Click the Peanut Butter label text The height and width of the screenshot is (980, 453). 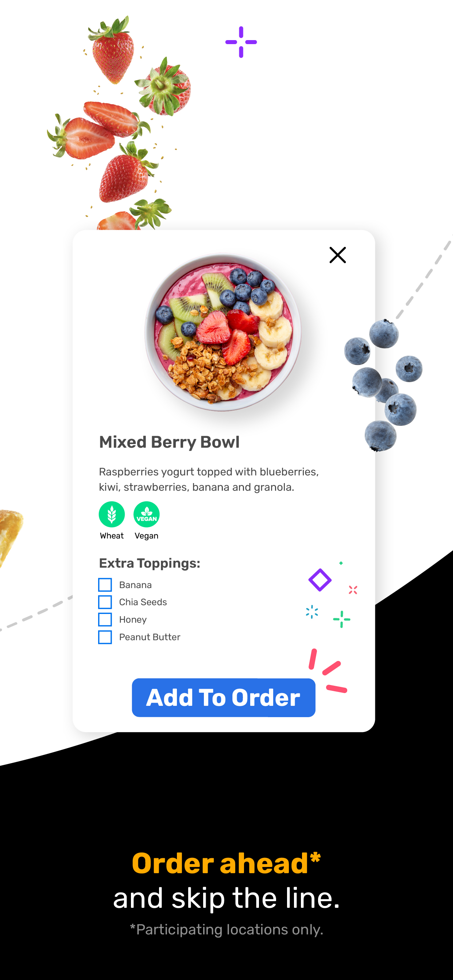point(150,637)
